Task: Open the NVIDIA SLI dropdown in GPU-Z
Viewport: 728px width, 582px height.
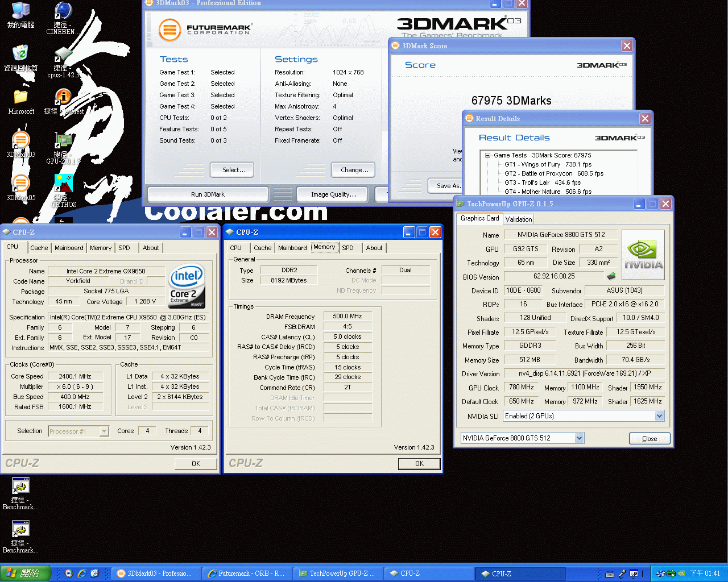Action: (x=659, y=416)
